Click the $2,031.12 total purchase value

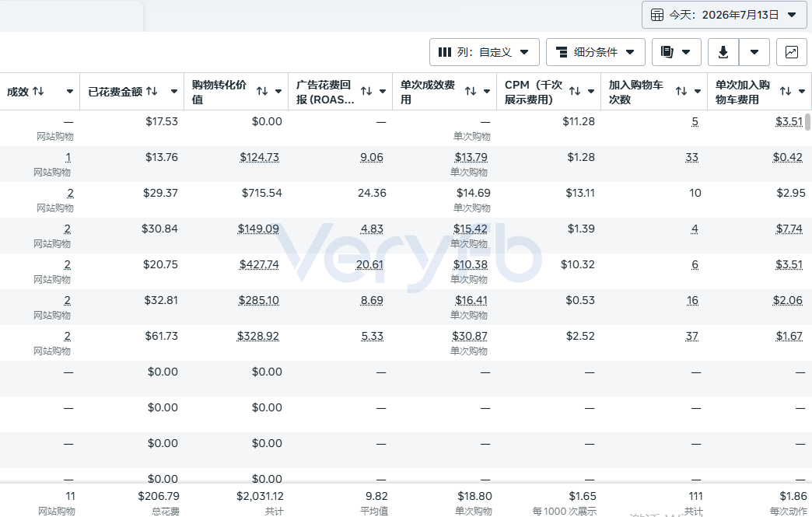[x=260, y=496]
